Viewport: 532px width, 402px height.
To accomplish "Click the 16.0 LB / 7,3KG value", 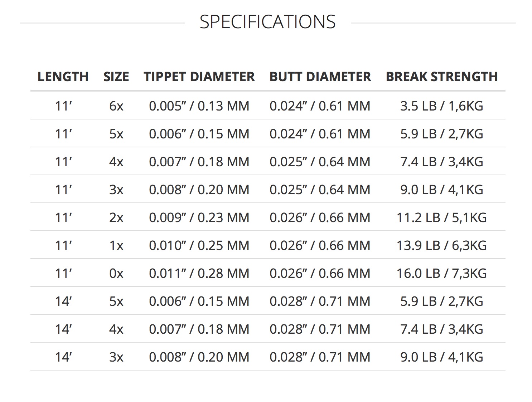I will click(x=442, y=273).
